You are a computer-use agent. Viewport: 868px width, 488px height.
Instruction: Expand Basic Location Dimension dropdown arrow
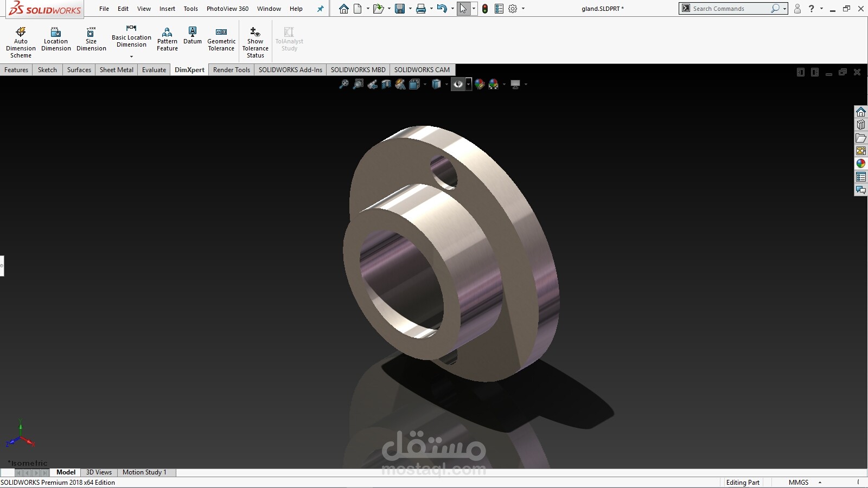pos(131,56)
